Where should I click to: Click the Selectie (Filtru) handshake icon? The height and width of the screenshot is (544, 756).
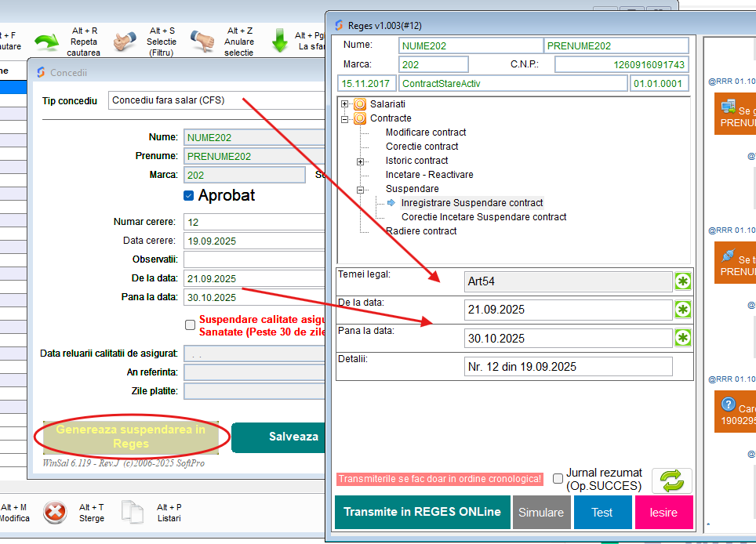124,42
